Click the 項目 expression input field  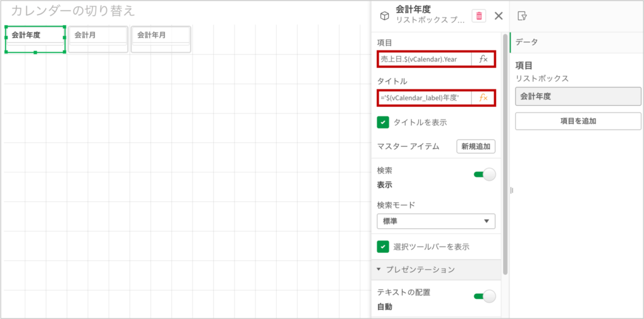click(x=426, y=59)
